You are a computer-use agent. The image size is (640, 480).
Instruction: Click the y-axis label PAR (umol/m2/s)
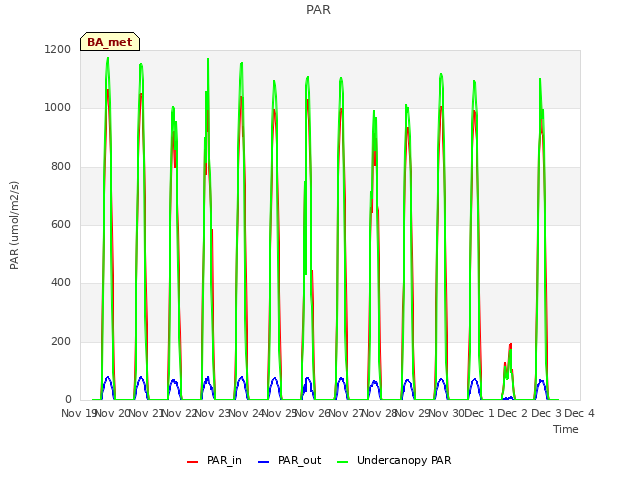pyautogui.click(x=14, y=225)
